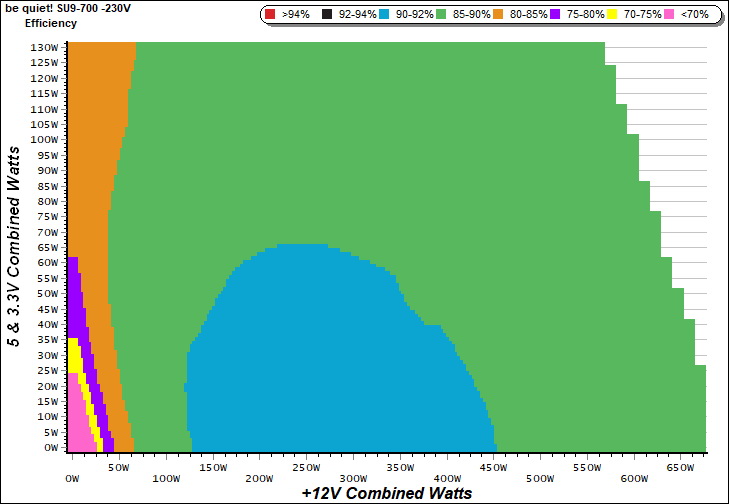729x504 pixels.
Task: Click the large green efficiency region
Action: click(400, 150)
